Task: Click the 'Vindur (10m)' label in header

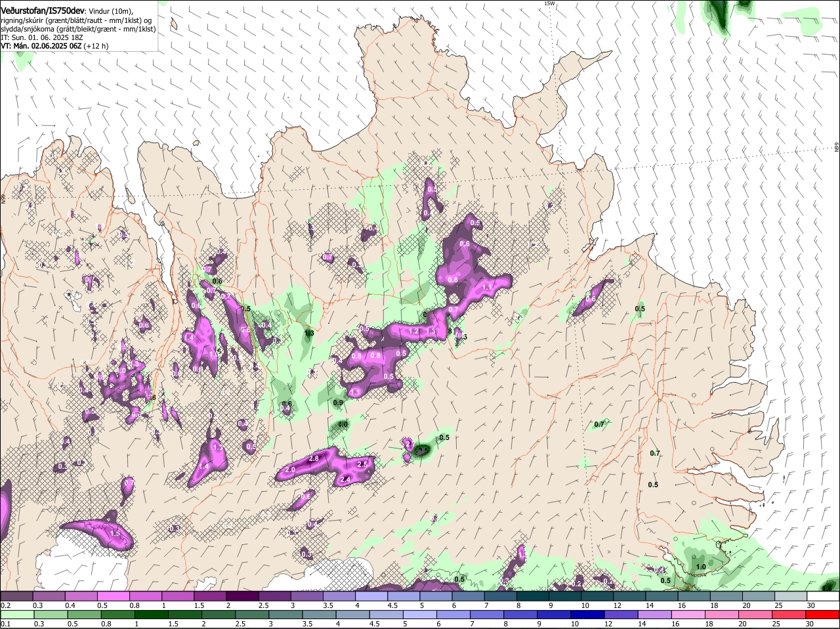Action: (x=111, y=11)
